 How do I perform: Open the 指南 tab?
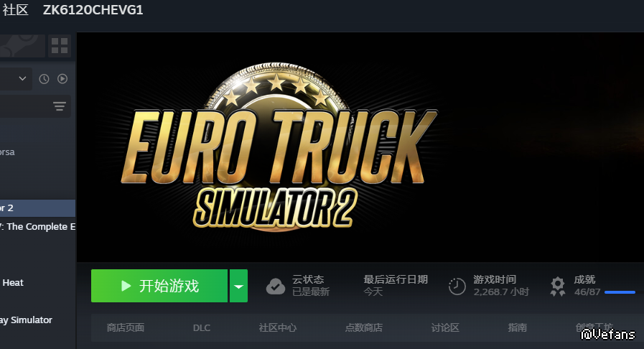[x=518, y=327]
